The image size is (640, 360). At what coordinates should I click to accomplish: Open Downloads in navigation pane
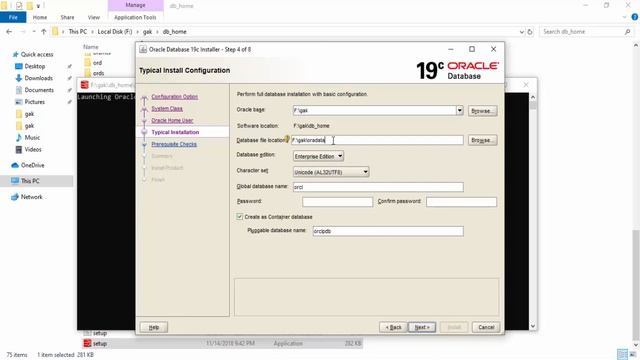click(x=38, y=78)
